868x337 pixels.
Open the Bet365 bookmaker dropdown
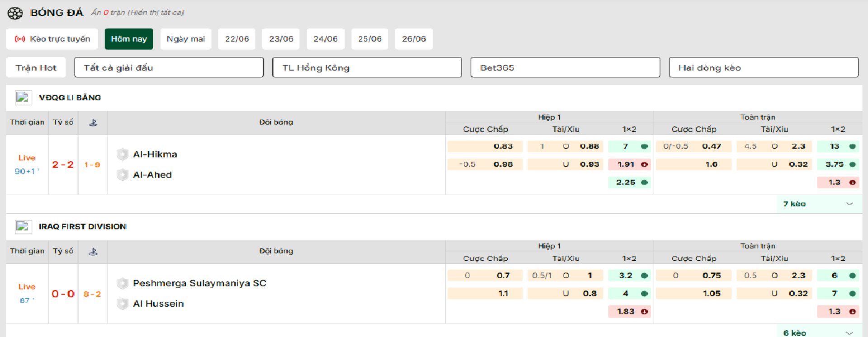(x=565, y=68)
